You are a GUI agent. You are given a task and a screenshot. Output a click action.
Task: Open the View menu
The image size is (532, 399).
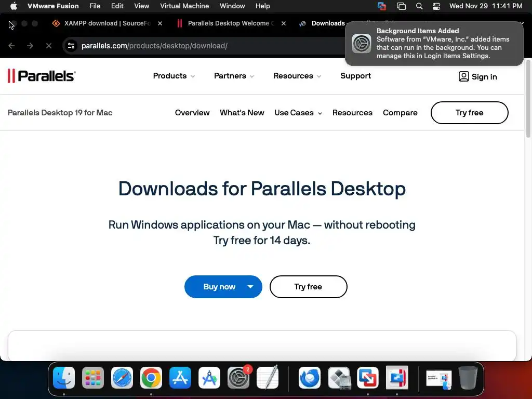(141, 6)
